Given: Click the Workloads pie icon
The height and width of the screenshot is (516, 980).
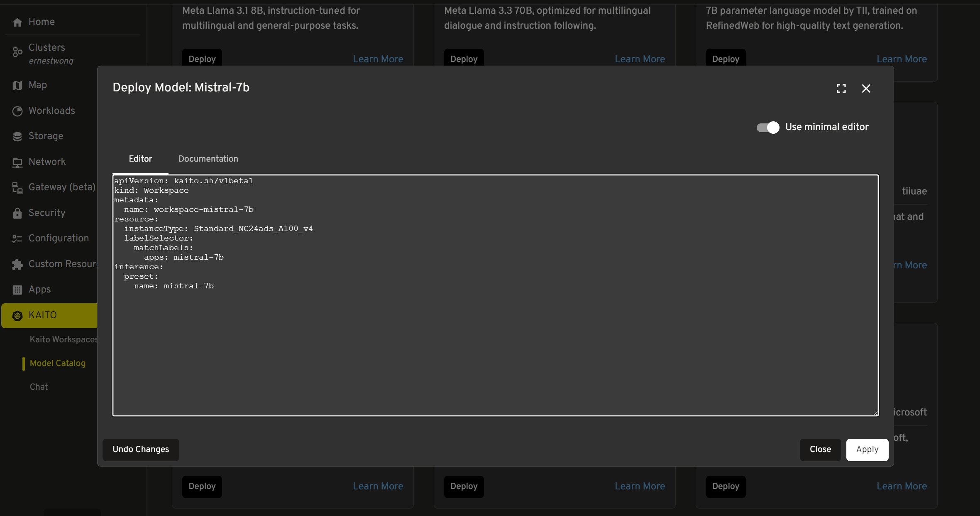Looking at the screenshot, I should coord(17,111).
